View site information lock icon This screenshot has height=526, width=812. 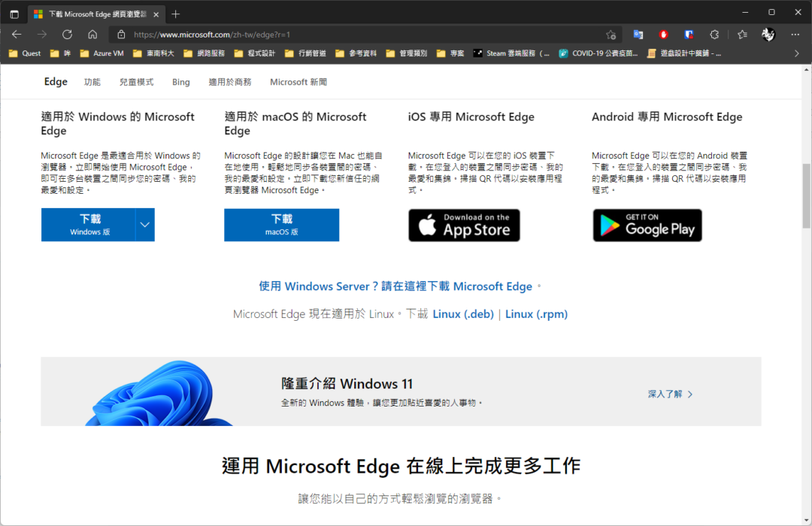click(121, 35)
